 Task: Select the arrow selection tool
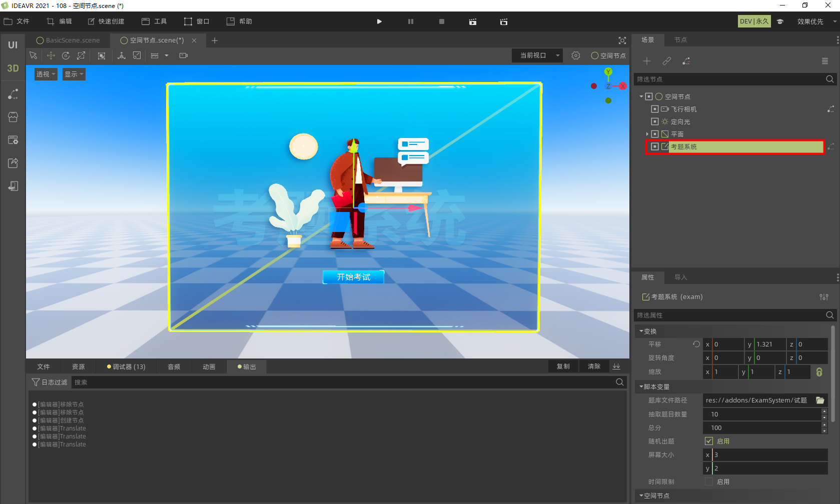click(x=34, y=55)
